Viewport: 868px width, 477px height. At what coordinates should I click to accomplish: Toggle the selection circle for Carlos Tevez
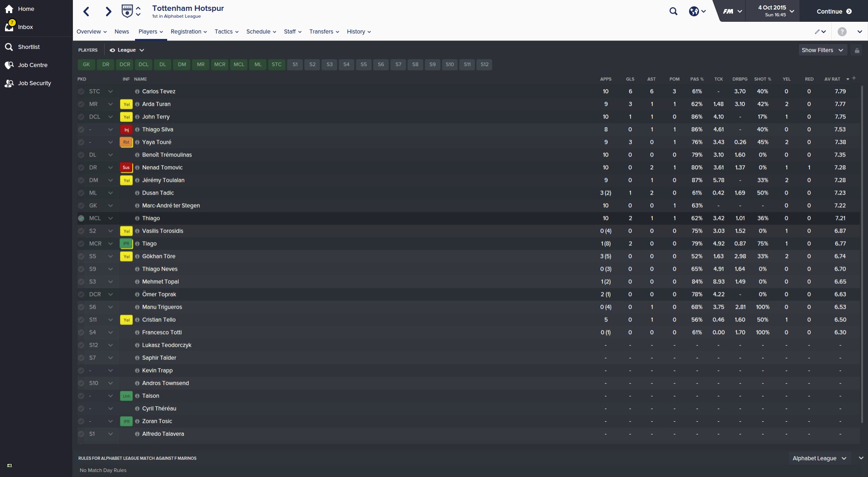[81, 91]
